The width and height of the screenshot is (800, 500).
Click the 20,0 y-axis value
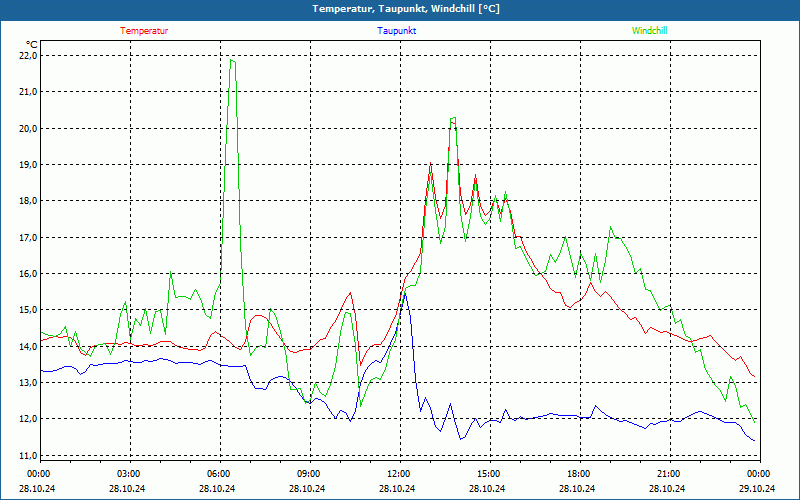[x=28, y=128]
